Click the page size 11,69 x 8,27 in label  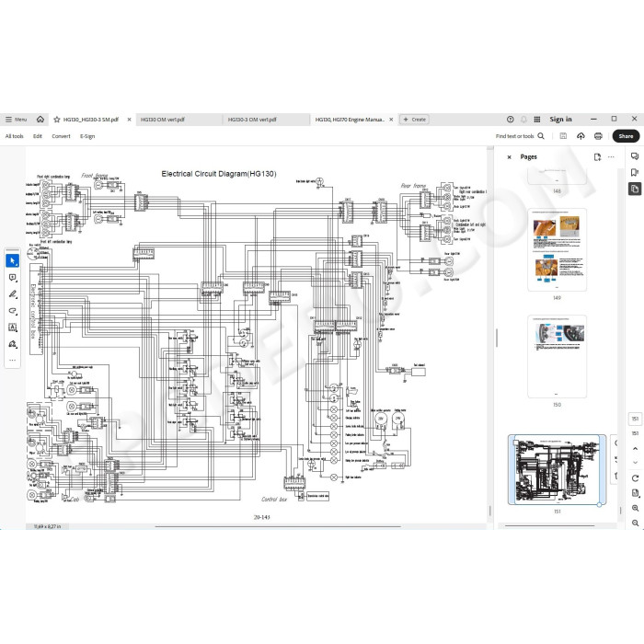47,526
